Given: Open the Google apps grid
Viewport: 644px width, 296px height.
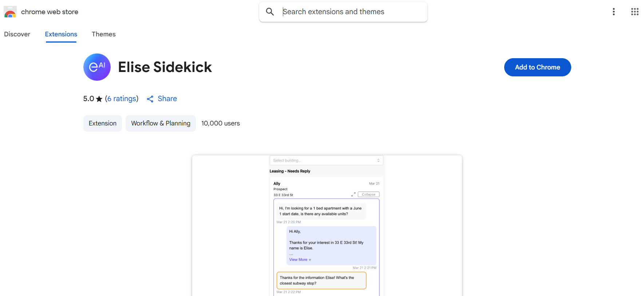Looking at the screenshot, I should tap(635, 12).
